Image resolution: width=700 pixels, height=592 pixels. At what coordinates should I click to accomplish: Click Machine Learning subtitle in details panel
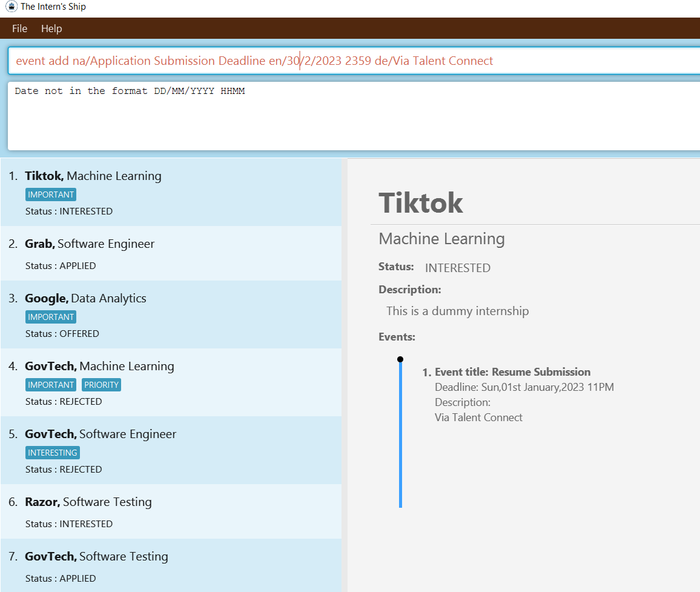coord(441,239)
